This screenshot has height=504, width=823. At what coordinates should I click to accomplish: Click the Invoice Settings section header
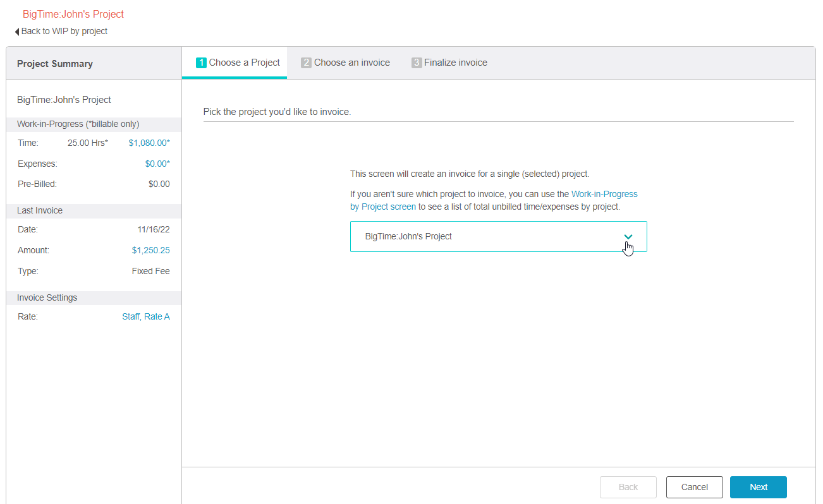point(94,297)
